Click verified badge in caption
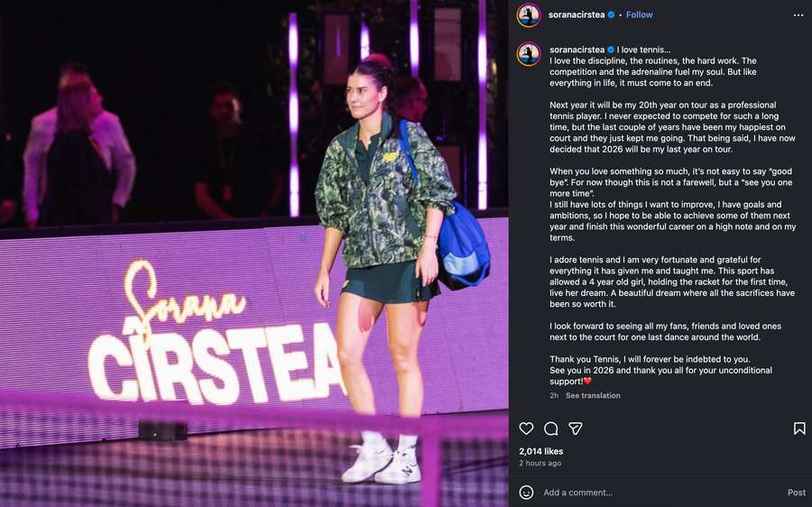Screen dimensions: 812x507 click(x=611, y=50)
